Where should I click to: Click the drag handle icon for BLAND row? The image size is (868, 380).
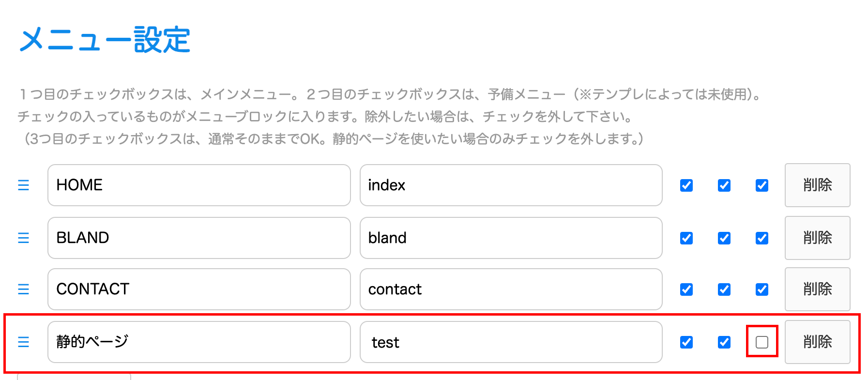[x=23, y=238]
